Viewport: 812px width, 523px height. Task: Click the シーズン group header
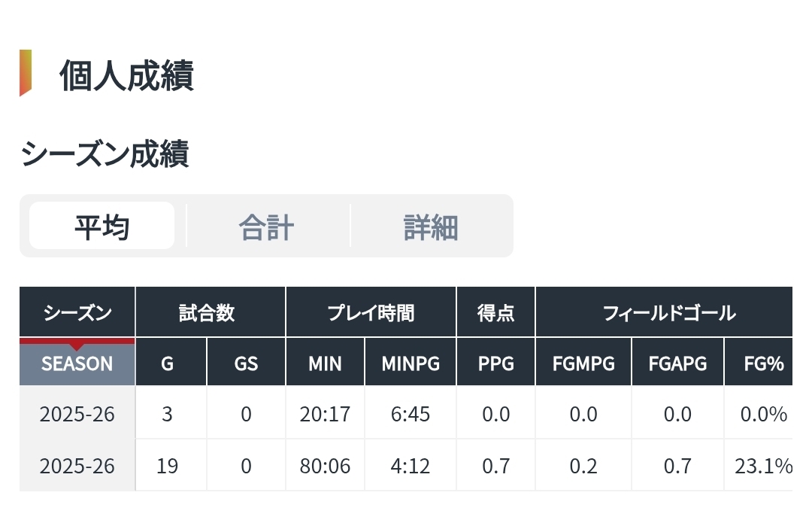coord(77,312)
